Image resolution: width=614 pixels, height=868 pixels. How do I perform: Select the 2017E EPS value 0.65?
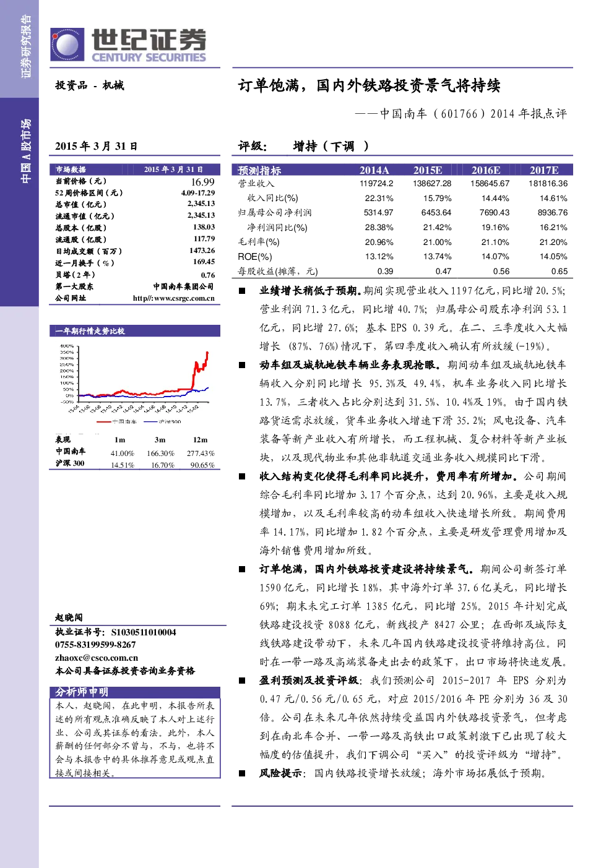point(560,271)
